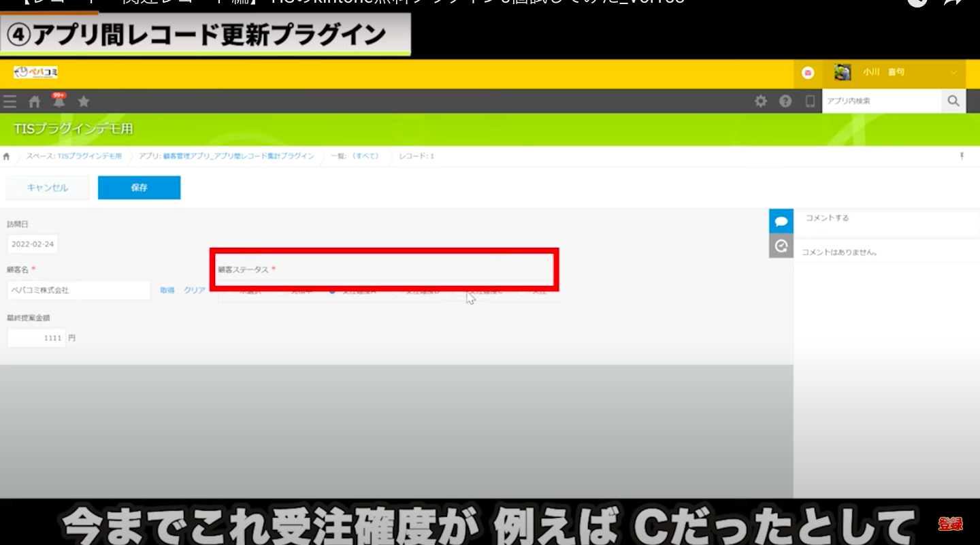
Task: Open the settings gear icon
Action: [761, 101]
